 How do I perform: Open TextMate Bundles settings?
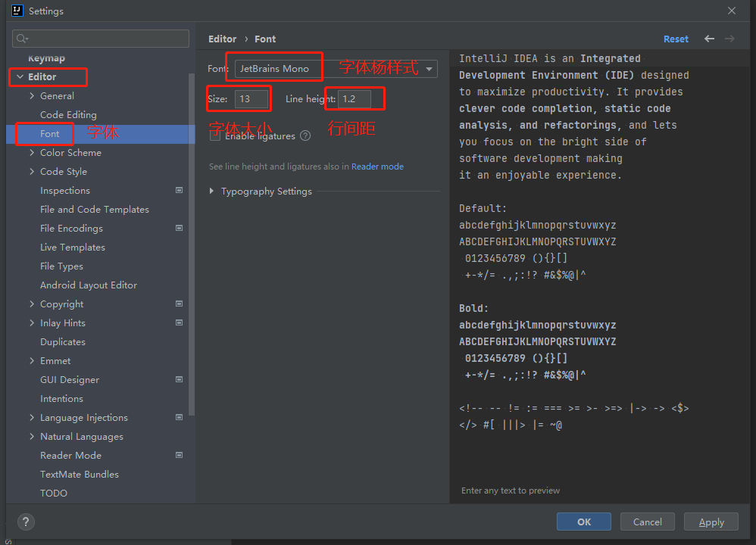pos(79,474)
